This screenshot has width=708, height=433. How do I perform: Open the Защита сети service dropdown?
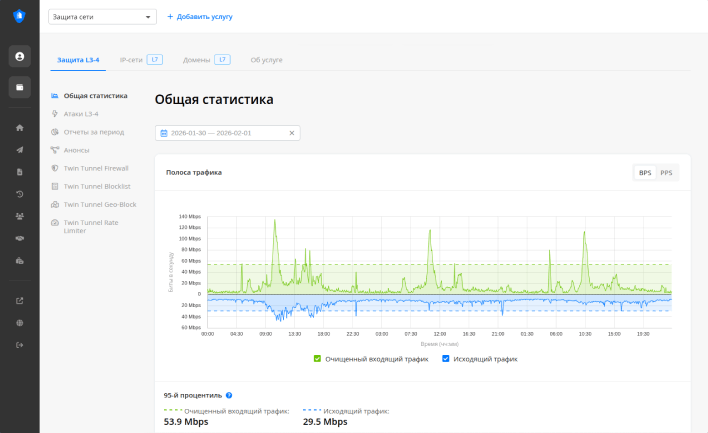click(x=102, y=17)
